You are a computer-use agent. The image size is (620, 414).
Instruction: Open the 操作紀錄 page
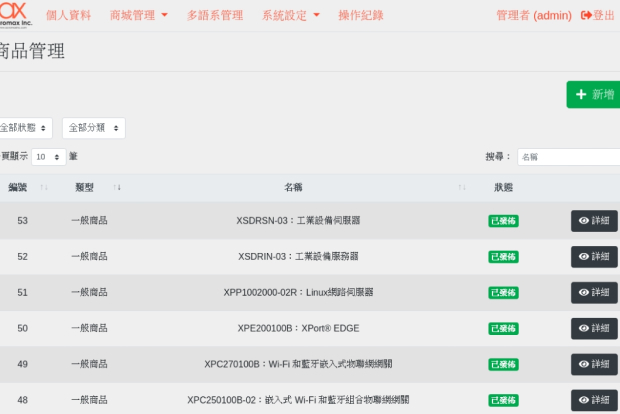[x=361, y=15]
